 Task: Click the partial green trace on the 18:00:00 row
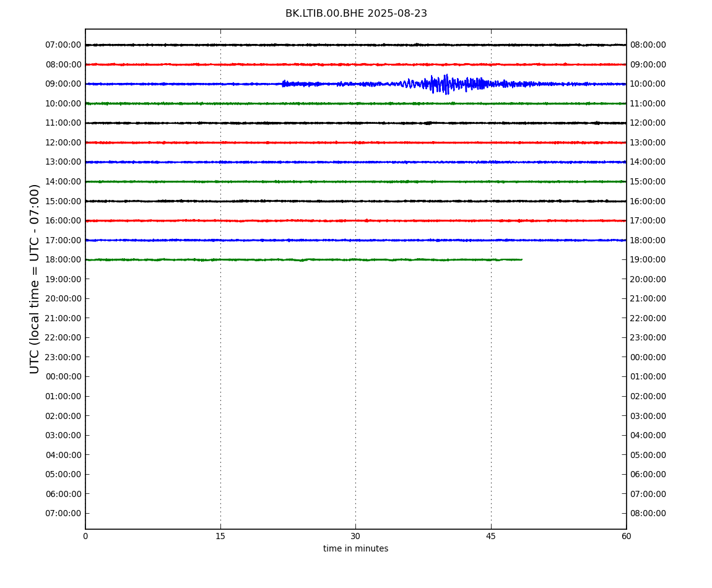pos(304,260)
